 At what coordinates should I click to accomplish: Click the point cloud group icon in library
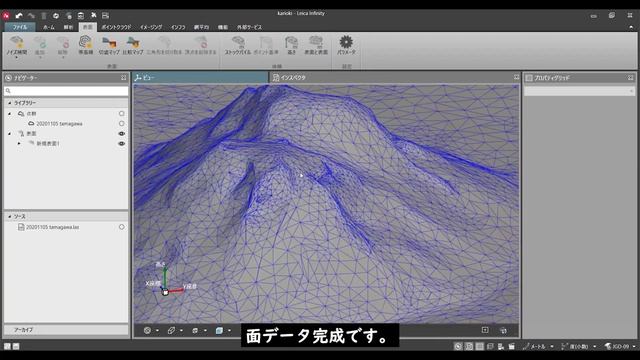pos(21,113)
